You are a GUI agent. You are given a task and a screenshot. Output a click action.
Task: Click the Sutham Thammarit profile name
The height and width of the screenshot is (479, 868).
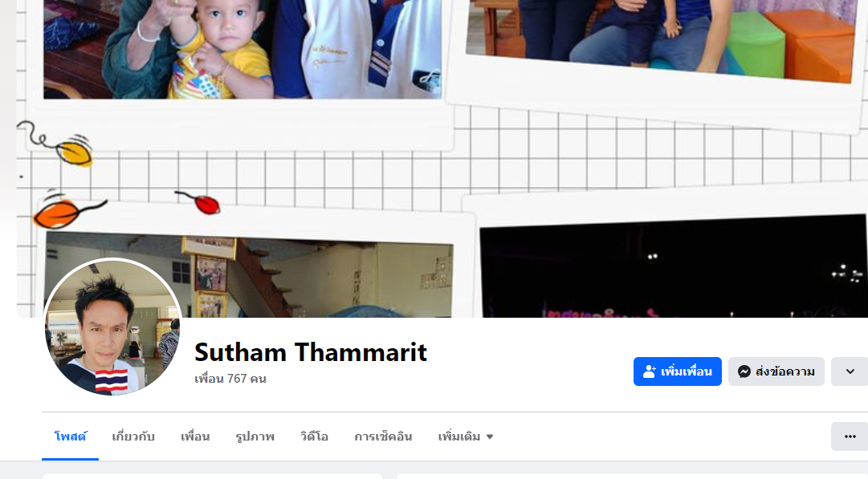coord(311,352)
